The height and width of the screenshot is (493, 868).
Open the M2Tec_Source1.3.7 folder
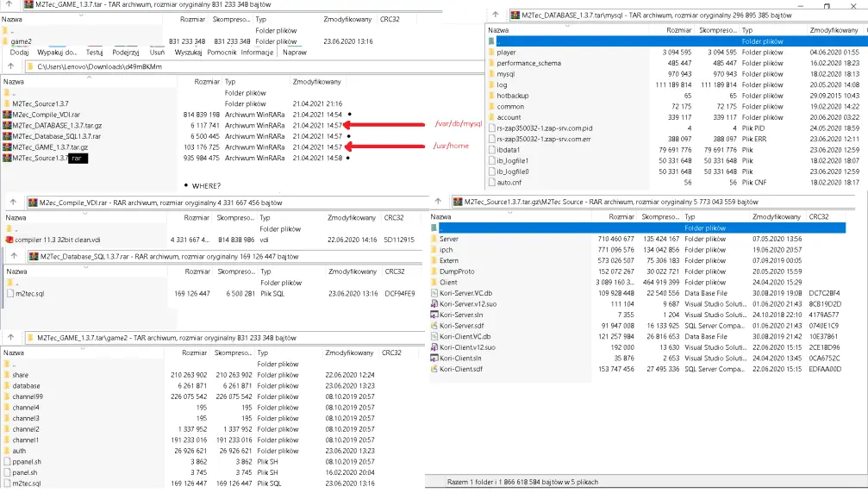pos(40,103)
